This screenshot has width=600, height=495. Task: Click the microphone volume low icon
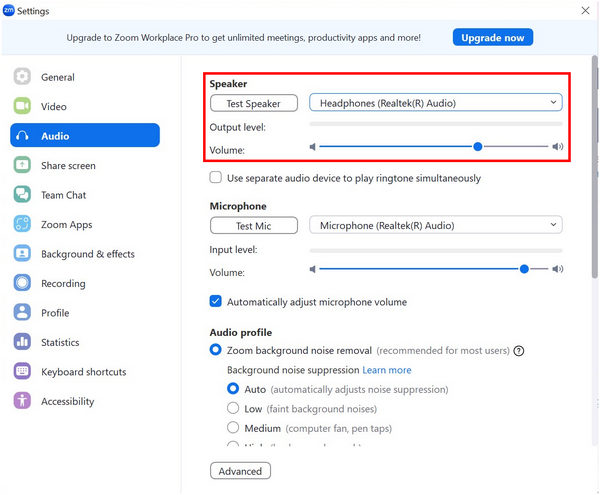click(x=313, y=269)
